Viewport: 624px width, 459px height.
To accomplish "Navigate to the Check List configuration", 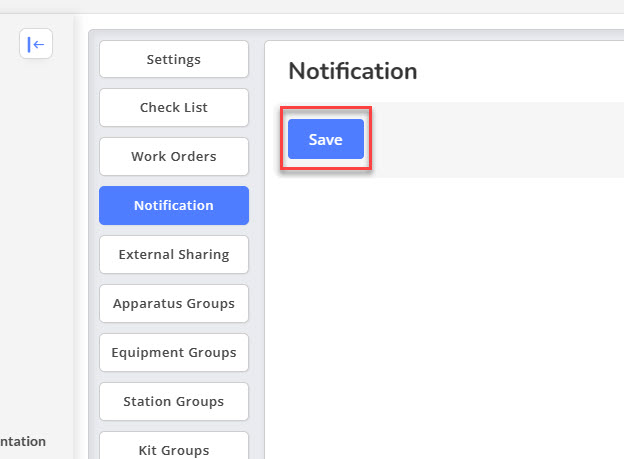I will tap(174, 107).
